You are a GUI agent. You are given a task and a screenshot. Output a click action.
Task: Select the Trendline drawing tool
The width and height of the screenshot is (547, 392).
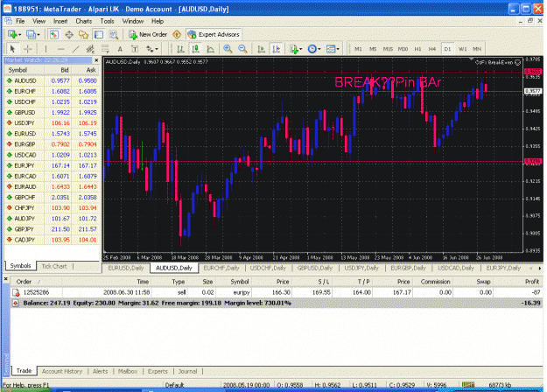click(x=75, y=49)
